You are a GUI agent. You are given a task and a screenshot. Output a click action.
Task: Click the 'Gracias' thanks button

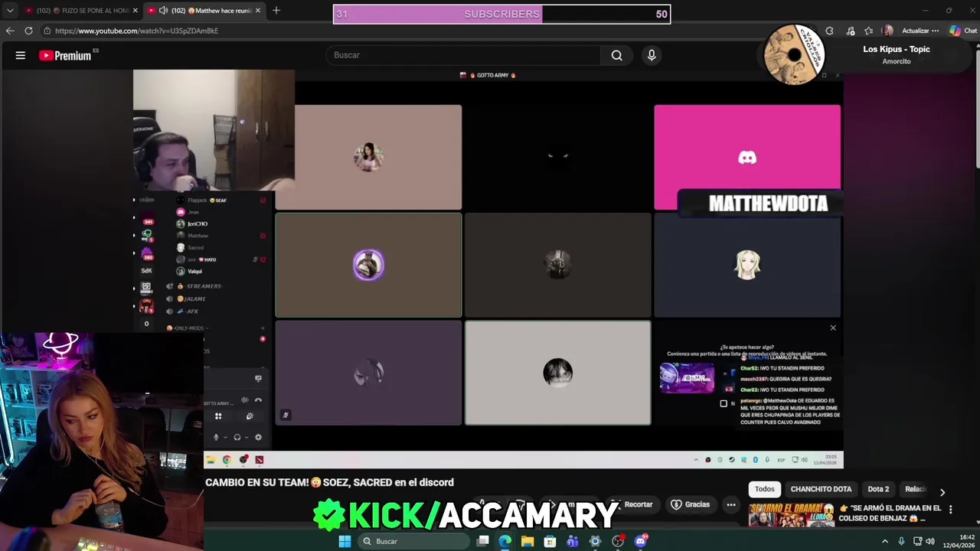click(691, 504)
